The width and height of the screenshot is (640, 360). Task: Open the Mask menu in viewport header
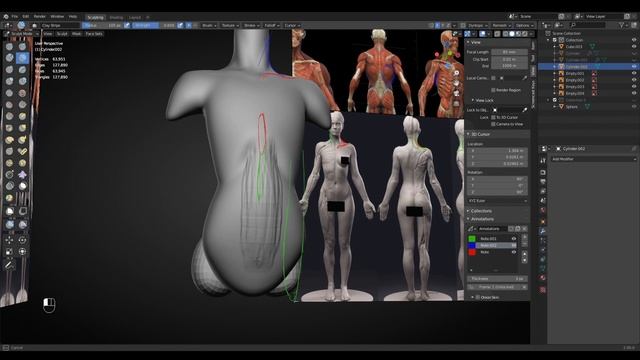coord(76,34)
